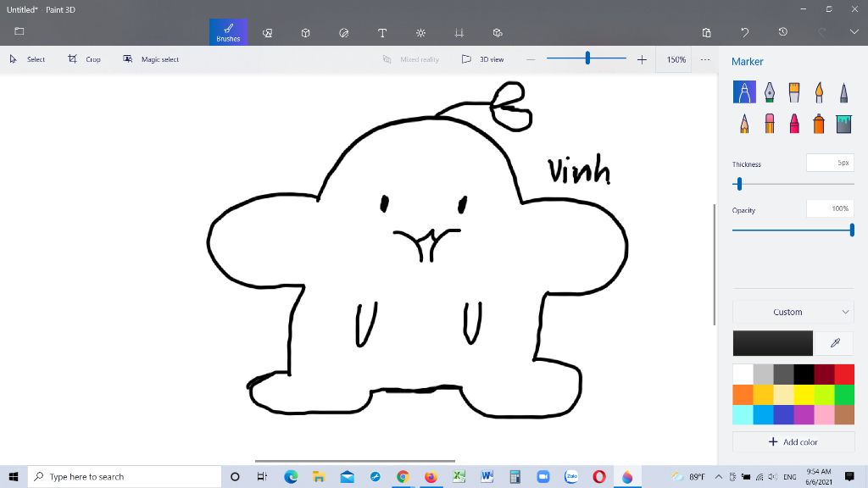Select the Spray can brush

(x=819, y=123)
